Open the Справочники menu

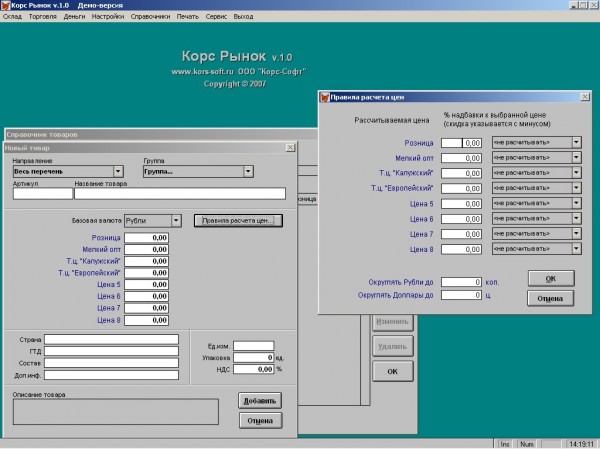150,17
